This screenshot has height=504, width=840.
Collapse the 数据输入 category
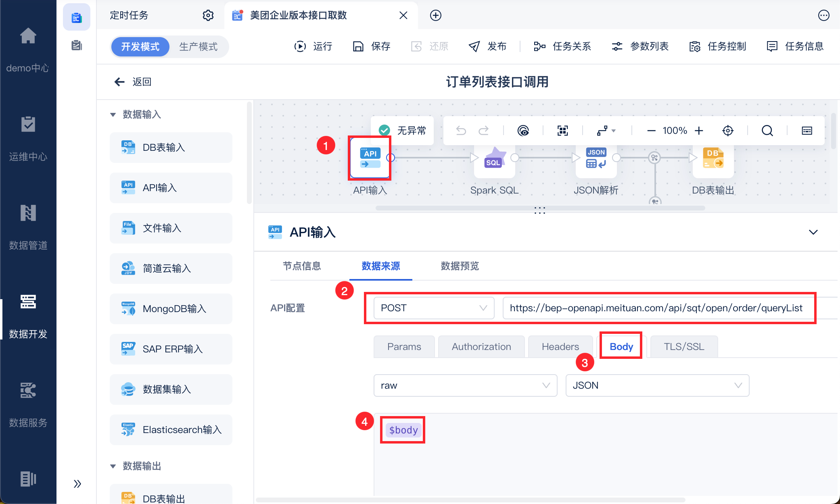[x=113, y=115]
